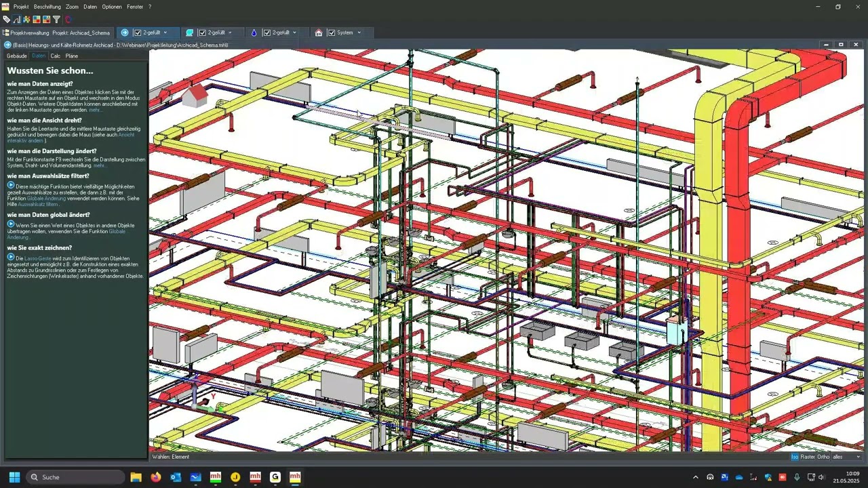868x488 pixels.
Task: Switch to the green-striped mh taskbar app
Action: point(216,477)
